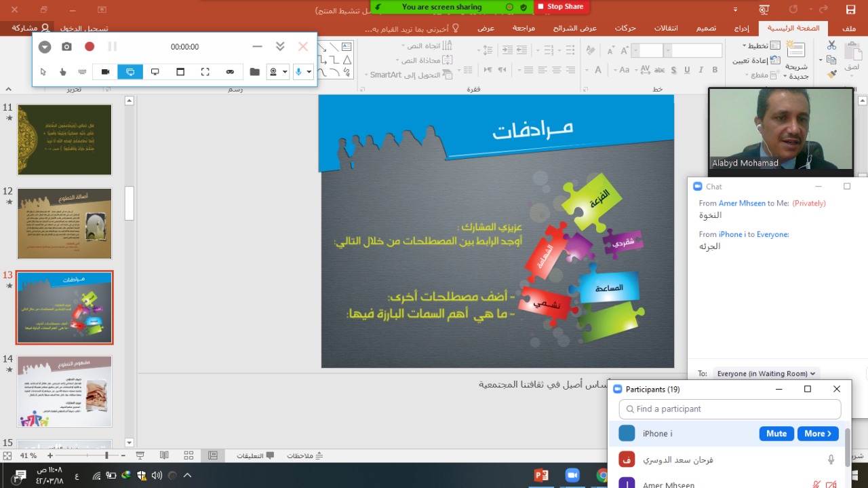Toggle the notes pane in status bar
This screenshot has width=868, height=488.
coord(305,455)
